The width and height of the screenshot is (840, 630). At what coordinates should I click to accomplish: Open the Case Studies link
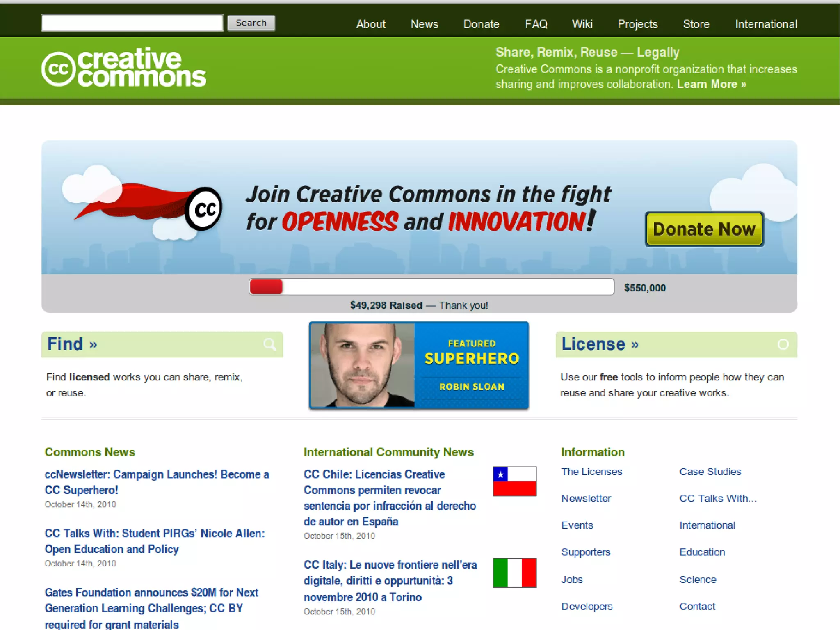(x=710, y=472)
